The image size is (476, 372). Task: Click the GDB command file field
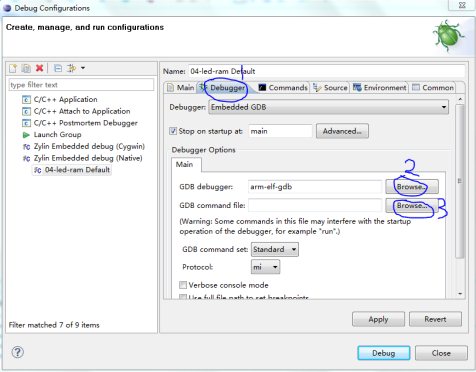(315, 206)
